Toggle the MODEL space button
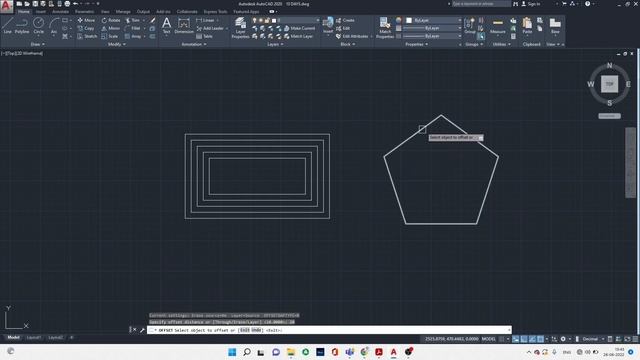Viewport: 640px width, 360px height. pyautogui.click(x=489, y=339)
